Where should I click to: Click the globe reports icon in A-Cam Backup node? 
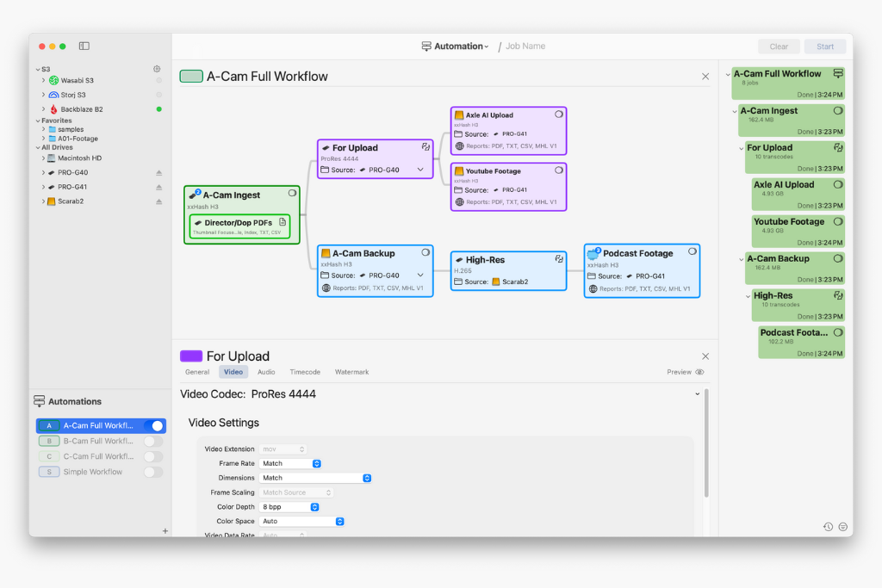click(x=326, y=288)
